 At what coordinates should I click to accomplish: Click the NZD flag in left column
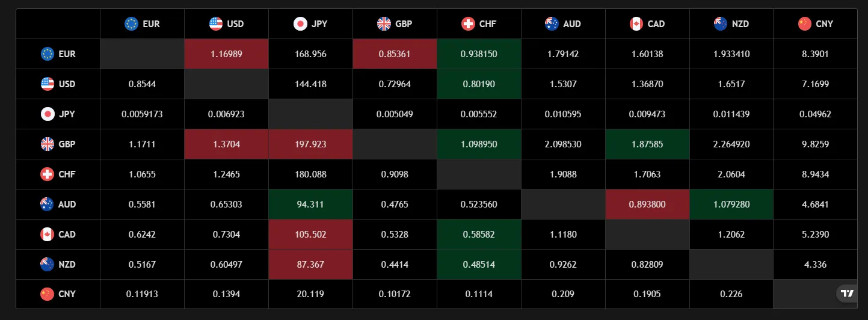[48, 265]
